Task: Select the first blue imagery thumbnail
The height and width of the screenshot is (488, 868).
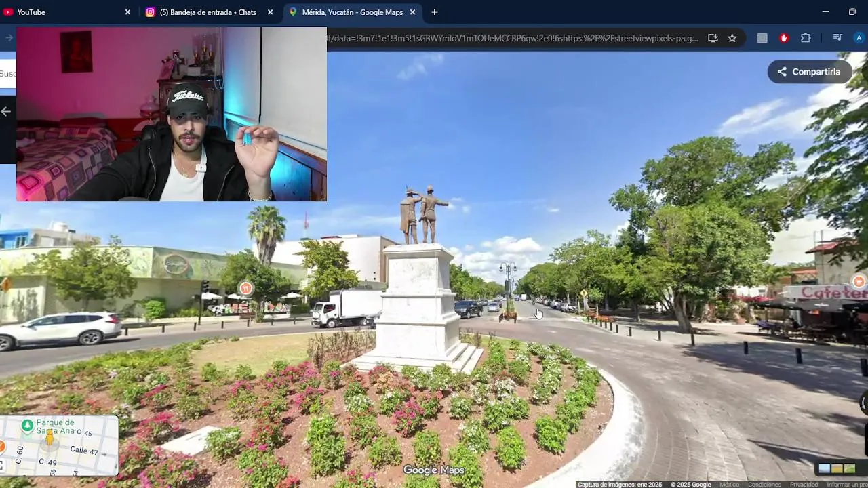Action: [x=825, y=468]
